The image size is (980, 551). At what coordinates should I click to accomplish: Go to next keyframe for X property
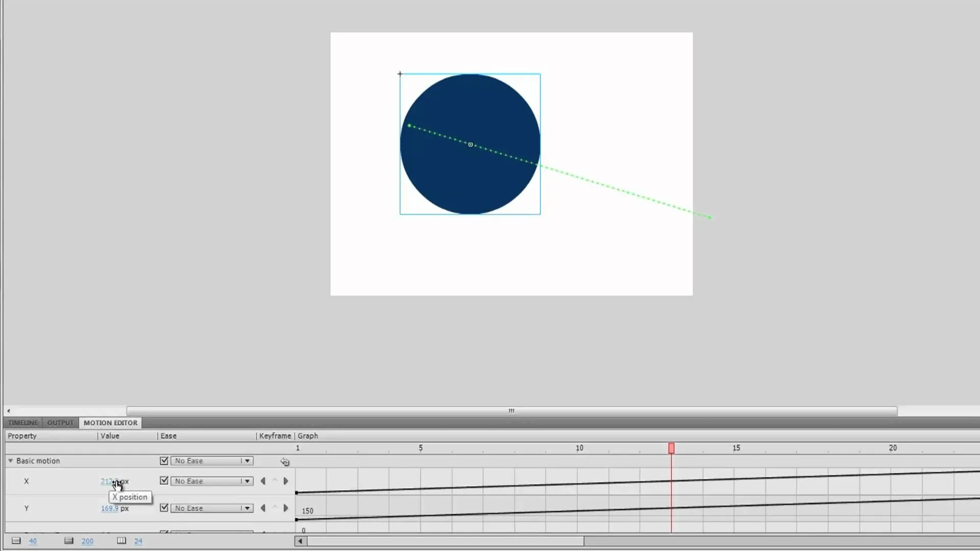(x=286, y=481)
